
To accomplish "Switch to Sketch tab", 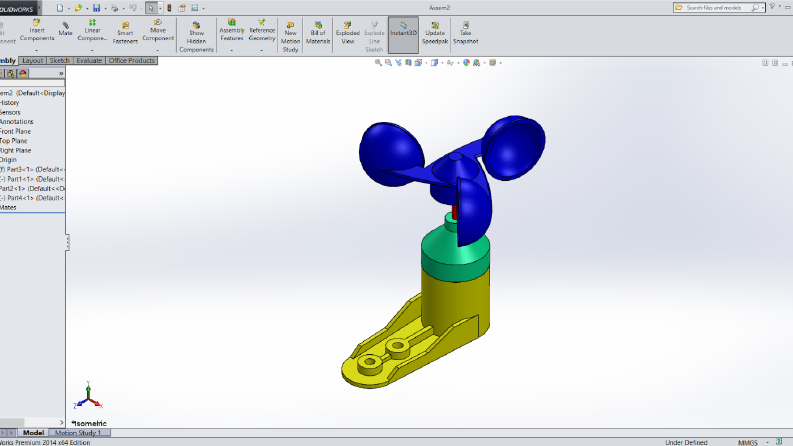I will point(59,61).
